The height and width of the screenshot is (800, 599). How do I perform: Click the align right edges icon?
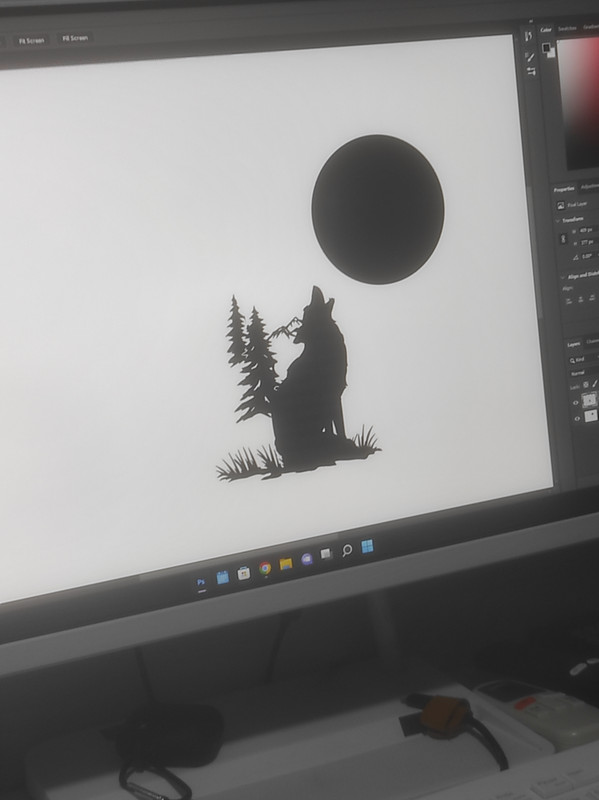[592, 298]
